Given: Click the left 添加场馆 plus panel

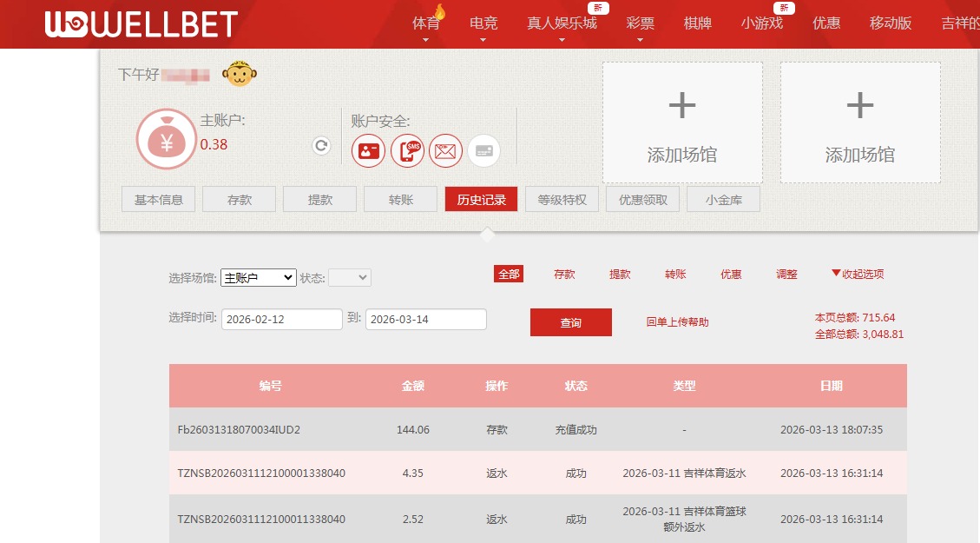Looking at the screenshot, I should tap(682, 122).
